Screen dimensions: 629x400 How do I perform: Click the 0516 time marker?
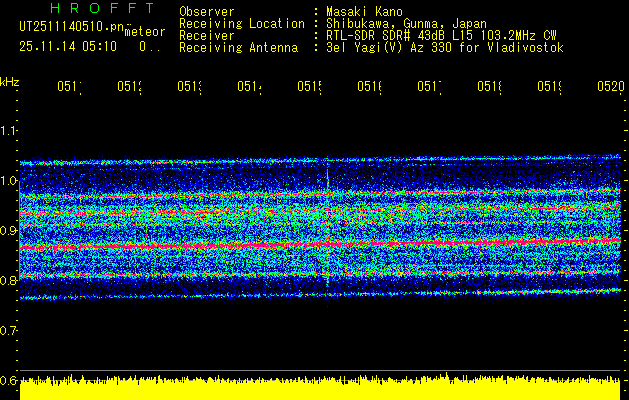(x=370, y=86)
